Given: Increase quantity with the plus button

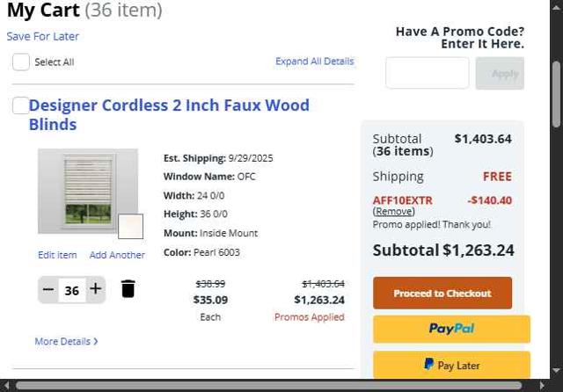Looking at the screenshot, I should pos(96,289).
